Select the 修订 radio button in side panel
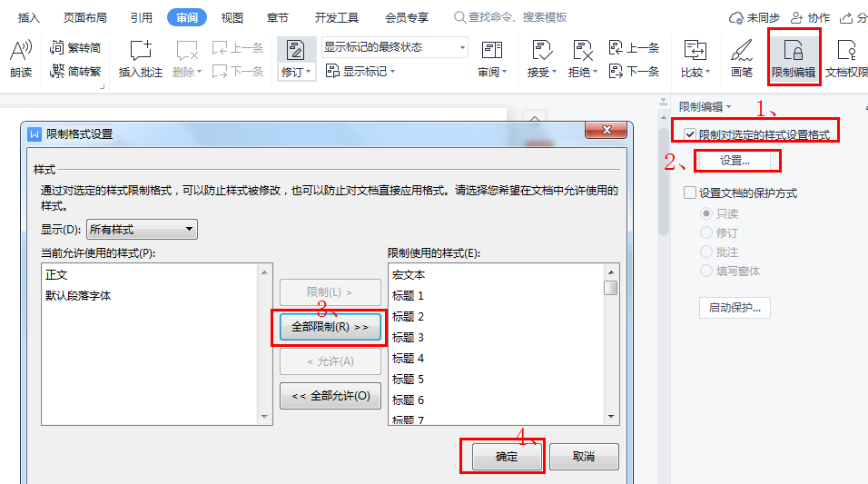 point(706,232)
